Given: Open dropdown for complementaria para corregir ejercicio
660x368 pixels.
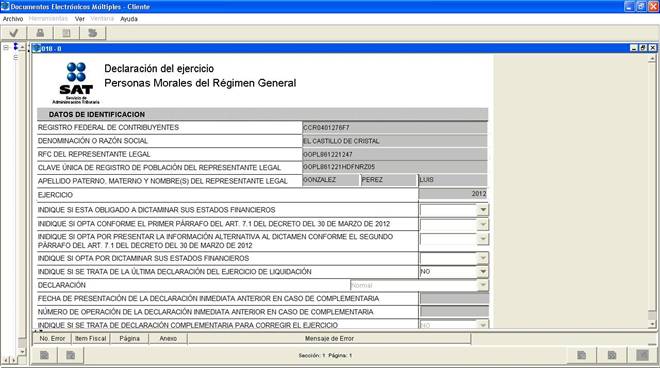Looking at the screenshot, I should click(x=483, y=325).
